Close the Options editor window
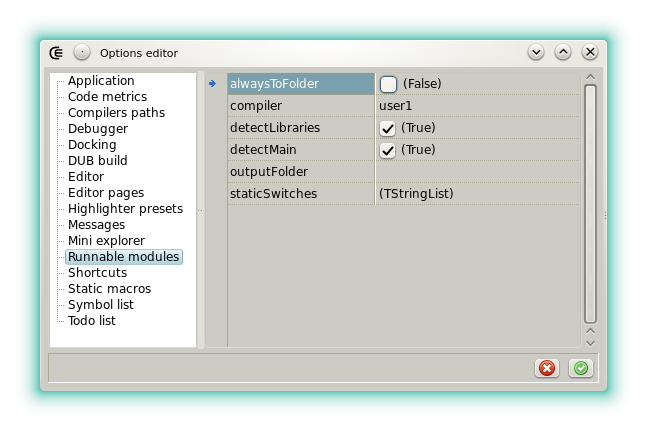Viewport: 647px width, 431px height. click(x=590, y=52)
